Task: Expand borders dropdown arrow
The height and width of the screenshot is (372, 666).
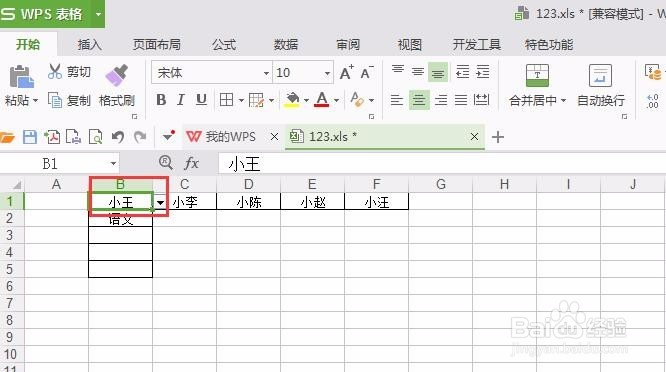Action: [x=241, y=101]
